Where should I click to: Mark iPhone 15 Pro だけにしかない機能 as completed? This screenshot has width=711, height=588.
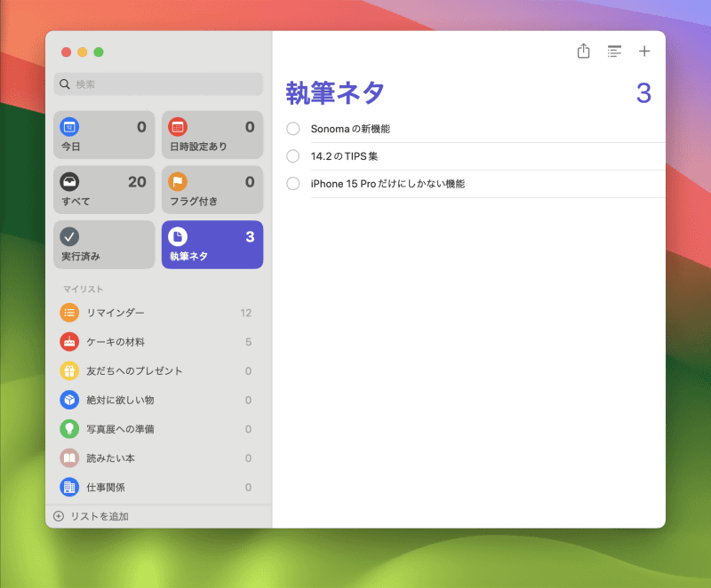click(x=293, y=184)
